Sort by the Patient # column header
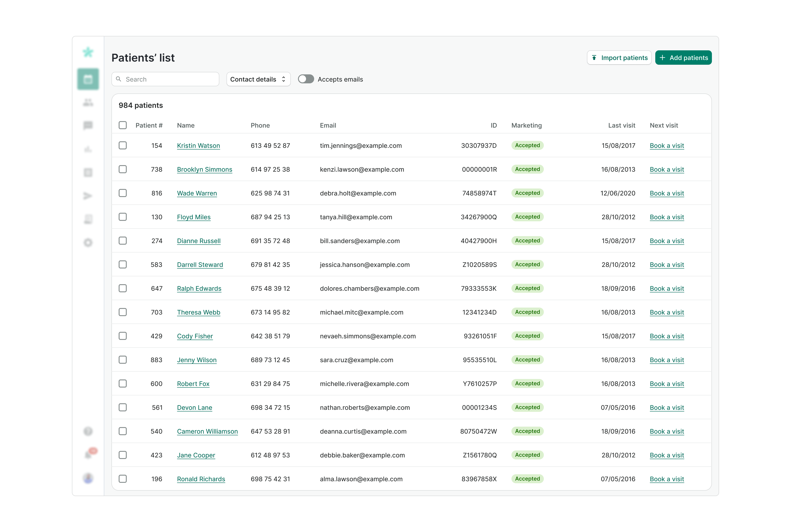Image resolution: width=791 pixels, height=532 pixels. [x=149, y=125]
